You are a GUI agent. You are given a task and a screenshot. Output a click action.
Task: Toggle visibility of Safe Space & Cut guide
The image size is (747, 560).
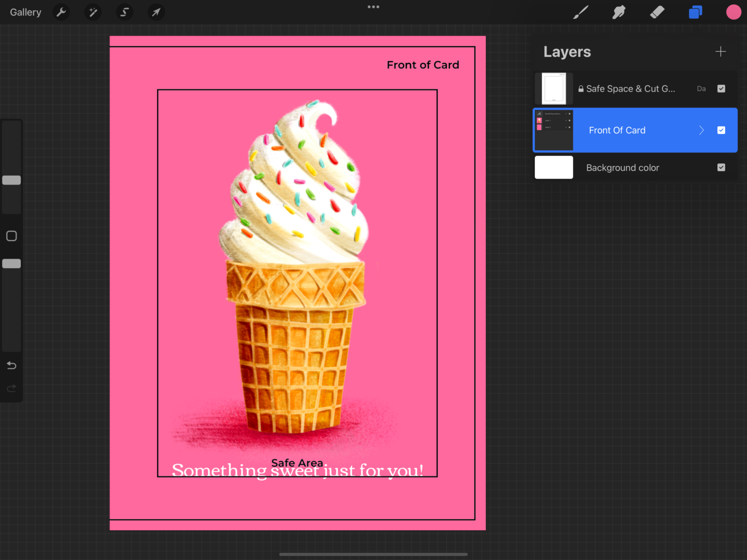721,89
